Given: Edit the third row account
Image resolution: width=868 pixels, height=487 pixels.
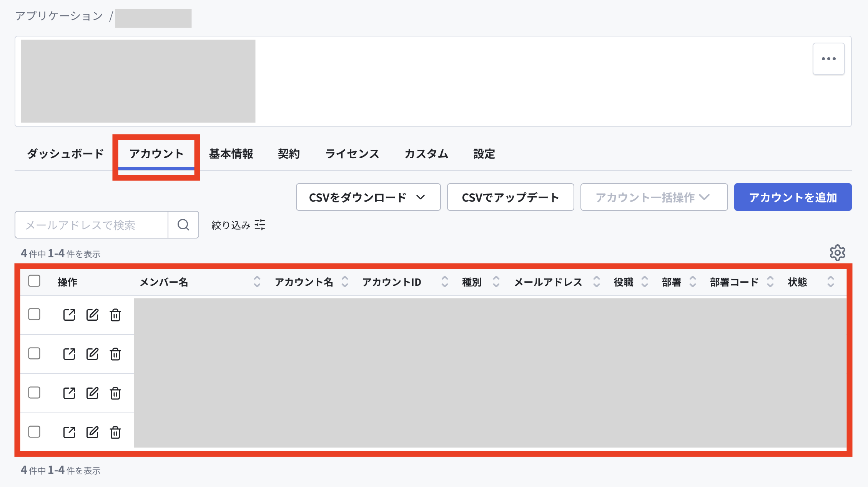Looking at the screenshot, I should click(92, 393).
